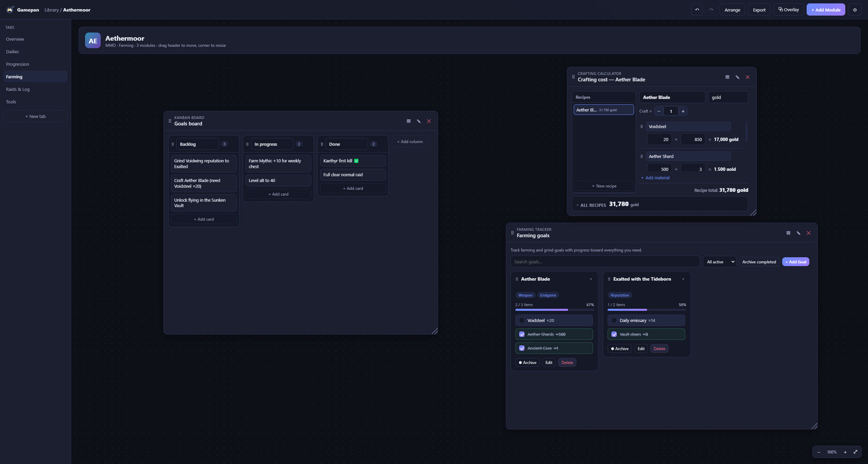Grab drag handle of Aether Blade goal card
Screen dimensions: 868x464
pyautogui.click(x=517, y=279)
